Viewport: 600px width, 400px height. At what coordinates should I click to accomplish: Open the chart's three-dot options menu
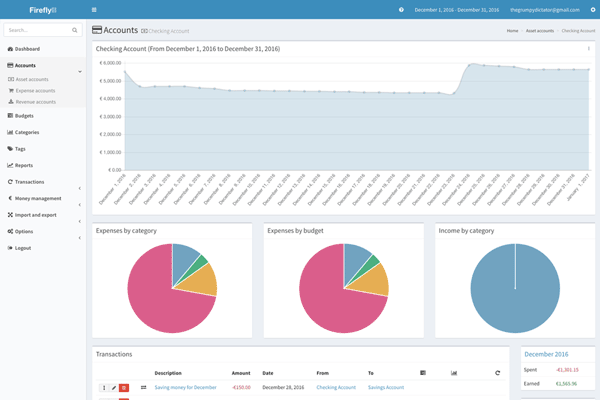(588, 48)
